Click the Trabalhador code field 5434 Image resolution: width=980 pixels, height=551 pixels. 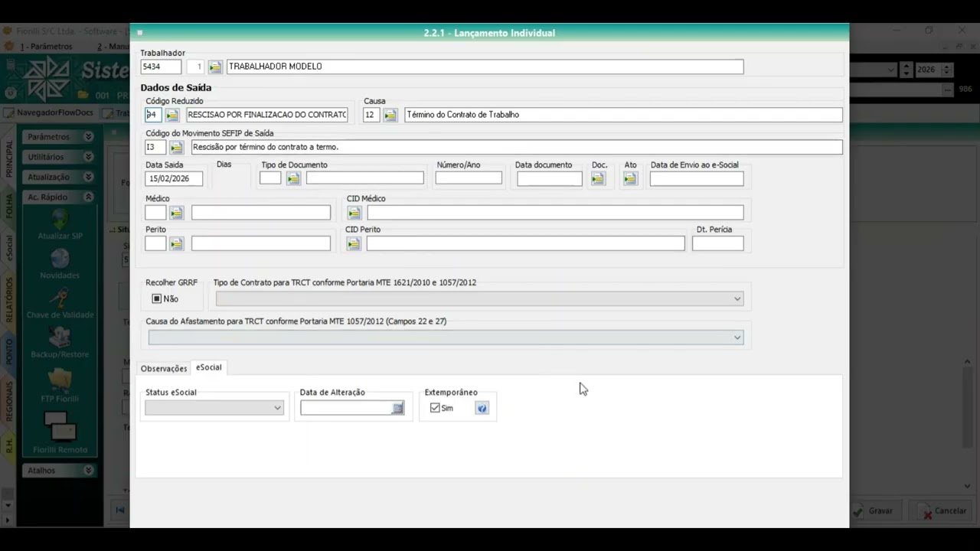point(161,67)
